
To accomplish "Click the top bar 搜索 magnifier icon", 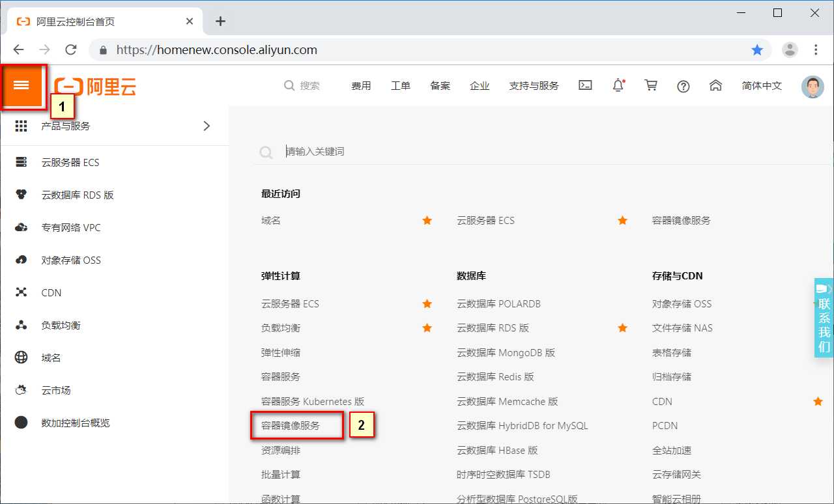I will [x=289, y=85].
